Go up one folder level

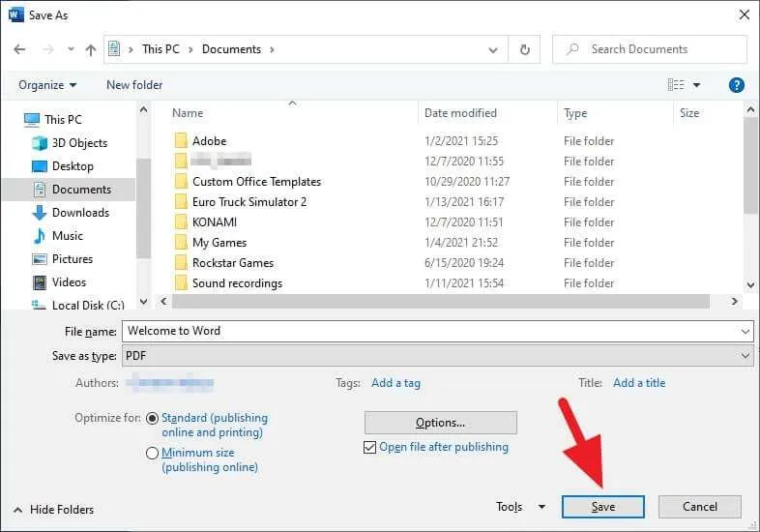click(91, 49)
